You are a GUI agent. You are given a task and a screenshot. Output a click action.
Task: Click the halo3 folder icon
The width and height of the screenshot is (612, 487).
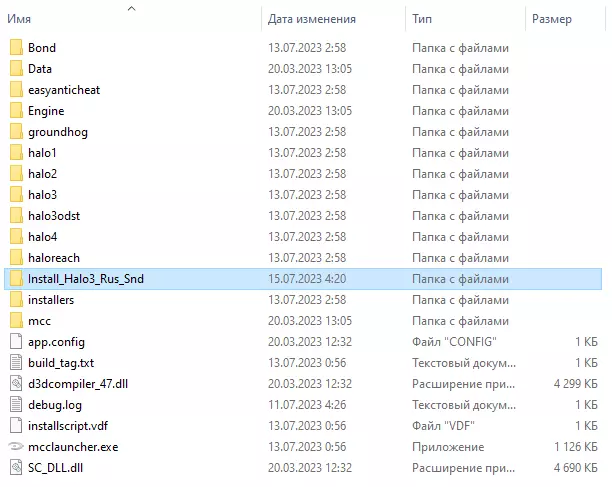(16, 195)
